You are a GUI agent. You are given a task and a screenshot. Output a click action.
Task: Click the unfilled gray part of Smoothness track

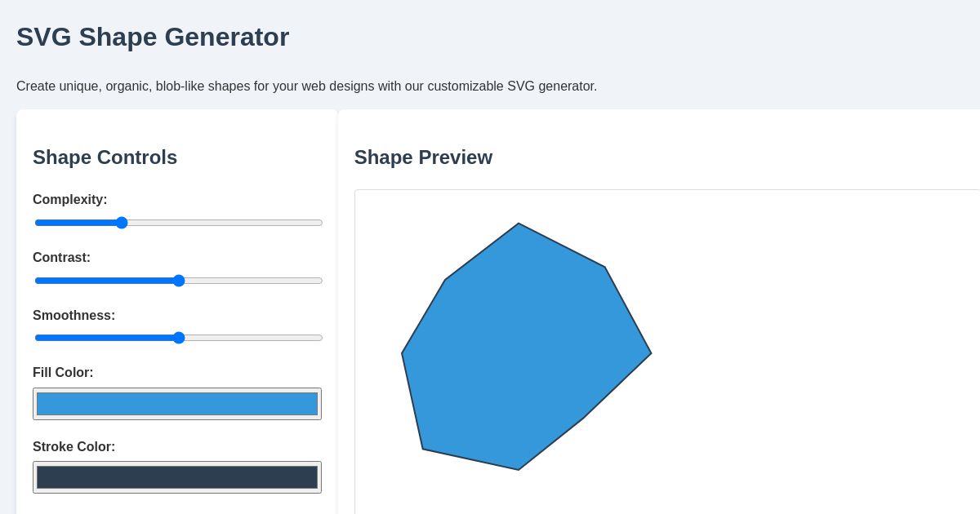(253, 338)
